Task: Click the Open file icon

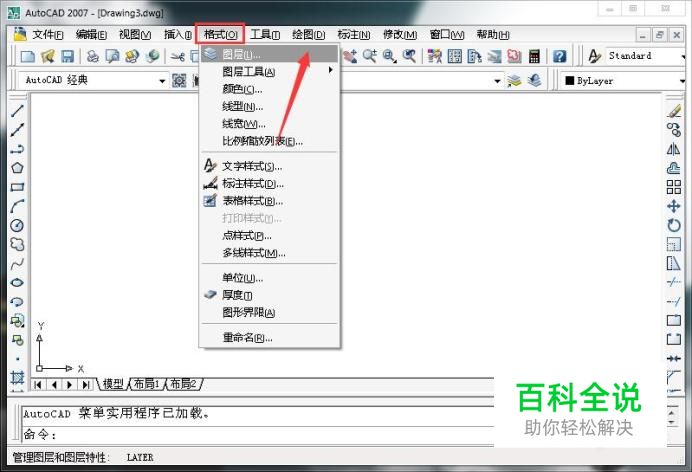Action: tap(48, 56)
